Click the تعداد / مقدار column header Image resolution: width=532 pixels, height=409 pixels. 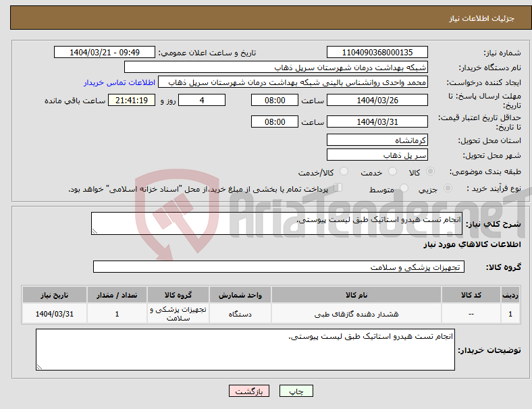(117, 295)
